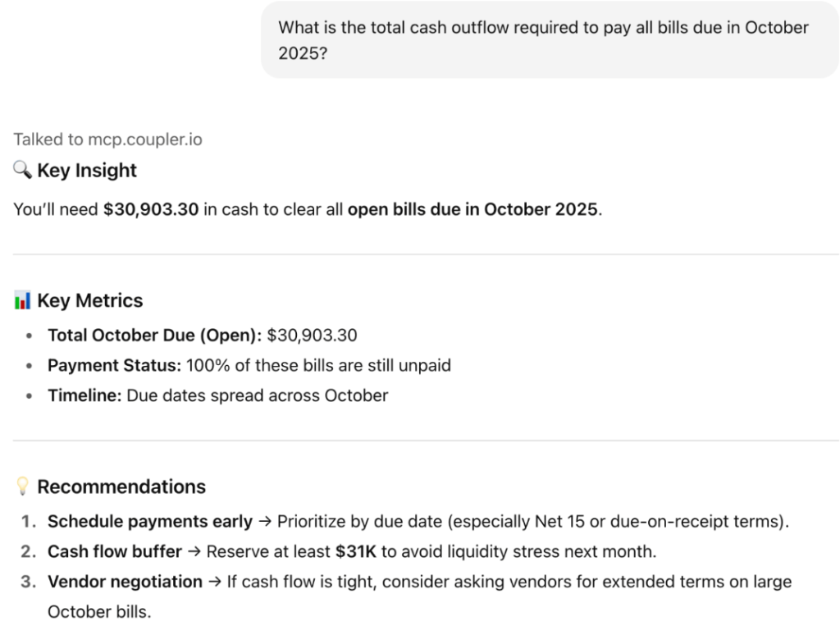Click the "Timeline:" bullet label

84,395
